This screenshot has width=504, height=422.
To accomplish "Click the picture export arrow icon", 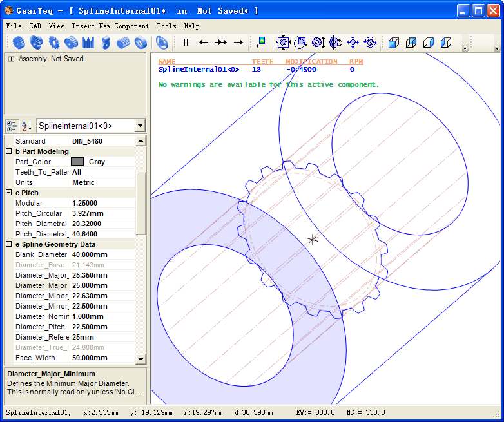I will (x=262, y=42).
